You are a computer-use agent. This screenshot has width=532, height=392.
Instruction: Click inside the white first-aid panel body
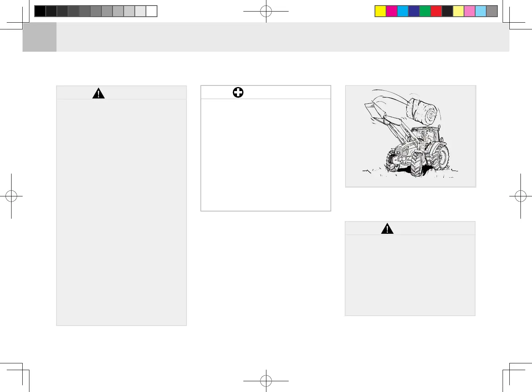(266, 155)
